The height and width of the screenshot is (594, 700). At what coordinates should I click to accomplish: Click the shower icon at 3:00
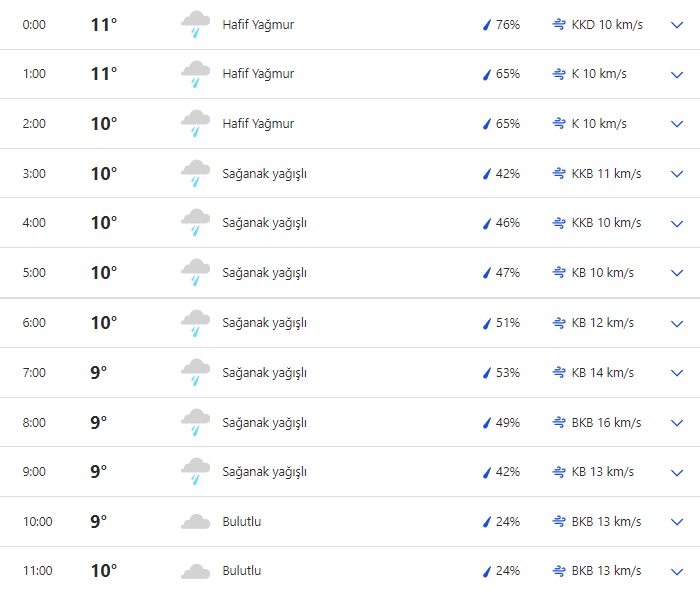195,174
